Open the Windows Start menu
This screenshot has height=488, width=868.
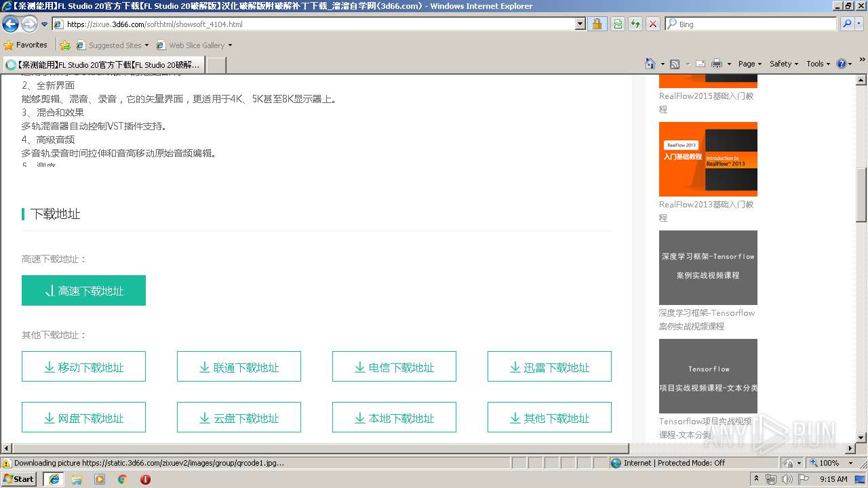pyautogui.click(x=19, y=479)
